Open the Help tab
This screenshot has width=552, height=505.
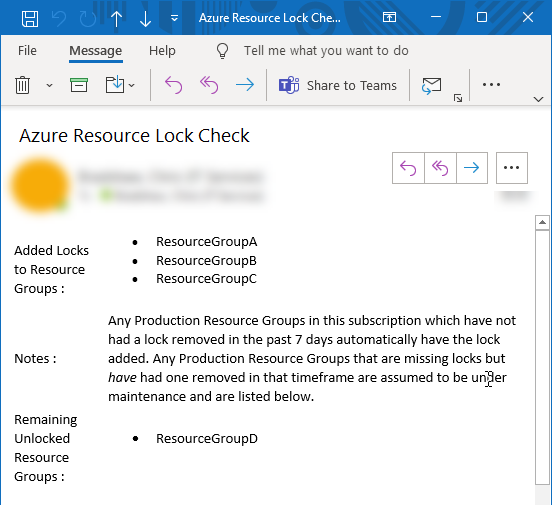coord(162,51)
